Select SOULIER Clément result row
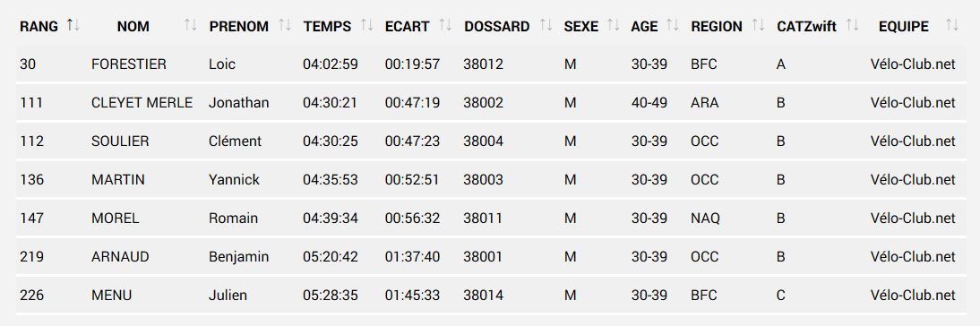 point(491,142)
